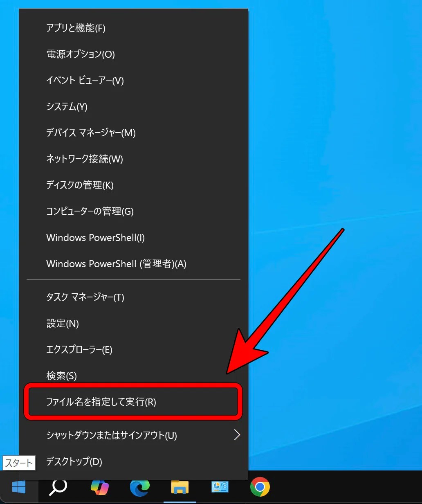This screenshot has height=504, width=422.
Task: Select ディスクの管理(K)
Action: [133, 185]
